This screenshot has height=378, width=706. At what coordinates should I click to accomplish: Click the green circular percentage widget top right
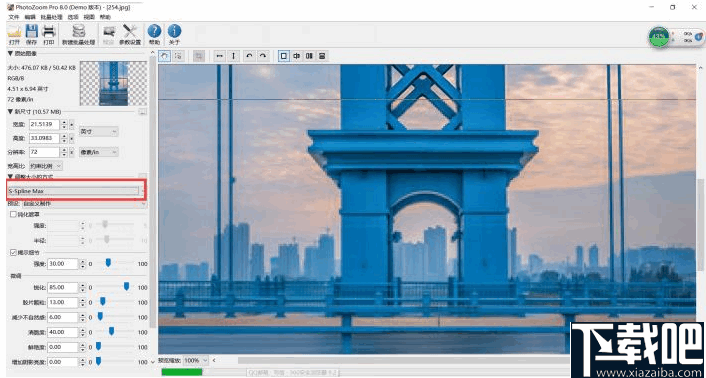coord(659,36)
